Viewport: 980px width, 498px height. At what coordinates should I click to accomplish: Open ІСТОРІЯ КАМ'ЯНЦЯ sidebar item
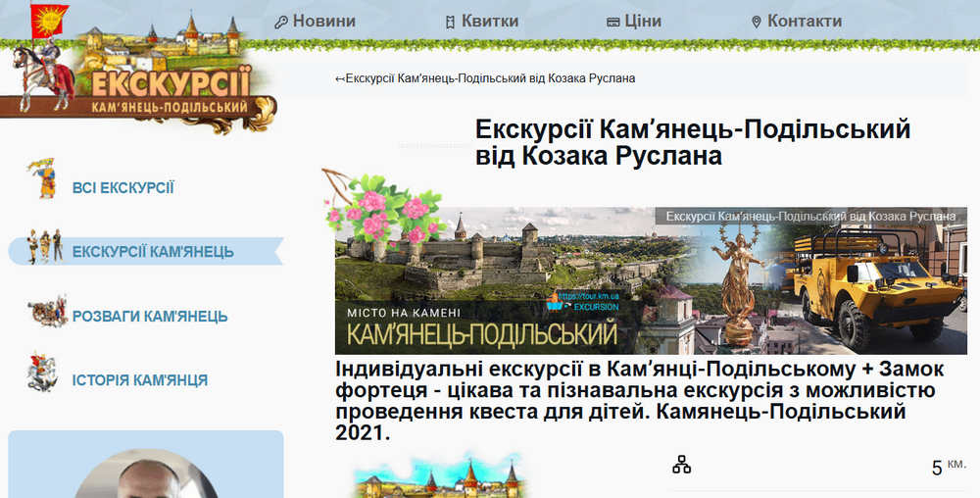click(140, 380)
